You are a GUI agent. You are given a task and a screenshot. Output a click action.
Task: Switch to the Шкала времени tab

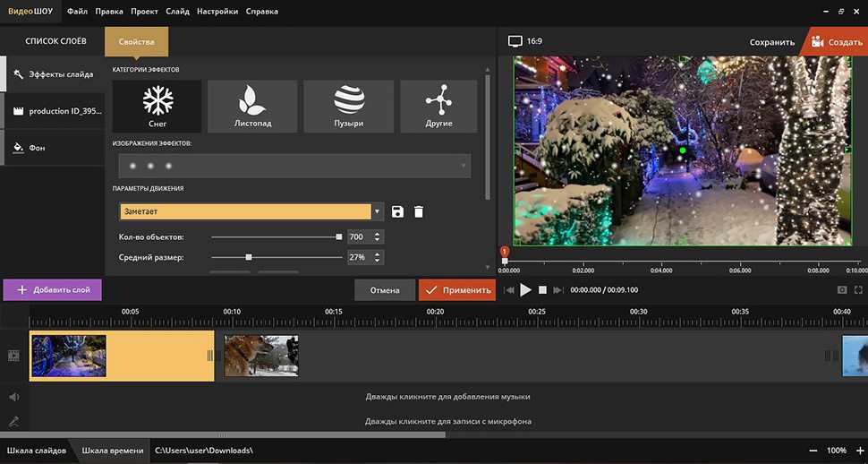click(111, 451)
